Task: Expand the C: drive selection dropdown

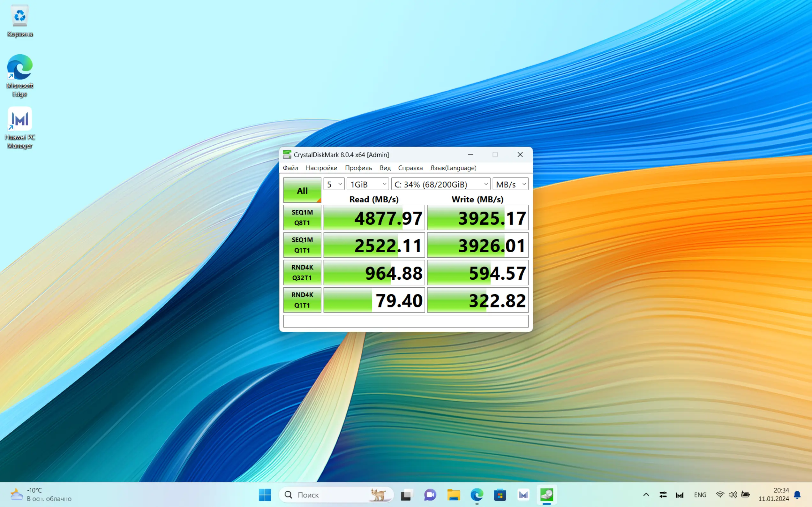Action: point(440,184)
